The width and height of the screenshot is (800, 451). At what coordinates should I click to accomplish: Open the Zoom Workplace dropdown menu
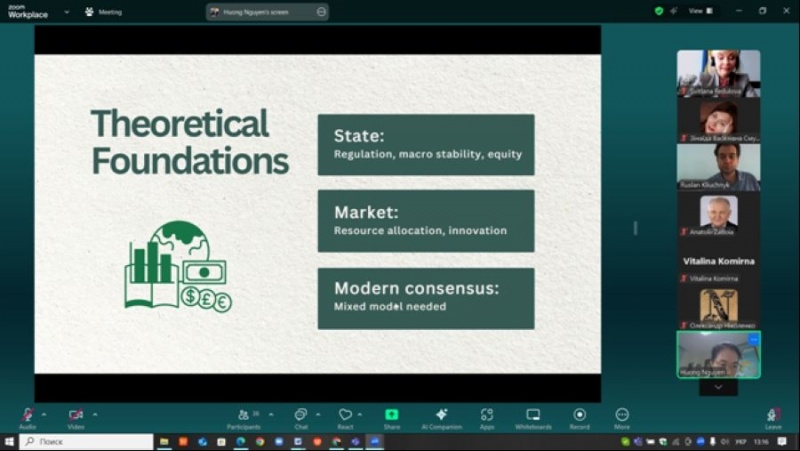(x=66, y=12)
